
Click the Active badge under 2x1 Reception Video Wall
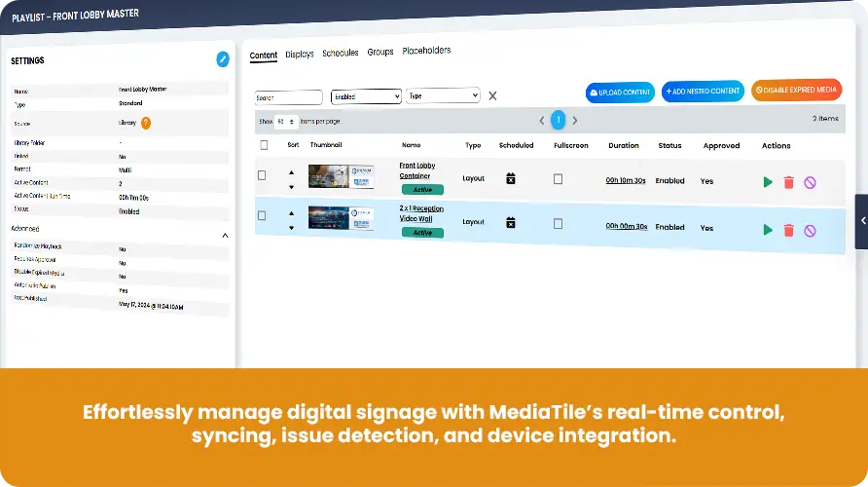click(x=422, y=233)
